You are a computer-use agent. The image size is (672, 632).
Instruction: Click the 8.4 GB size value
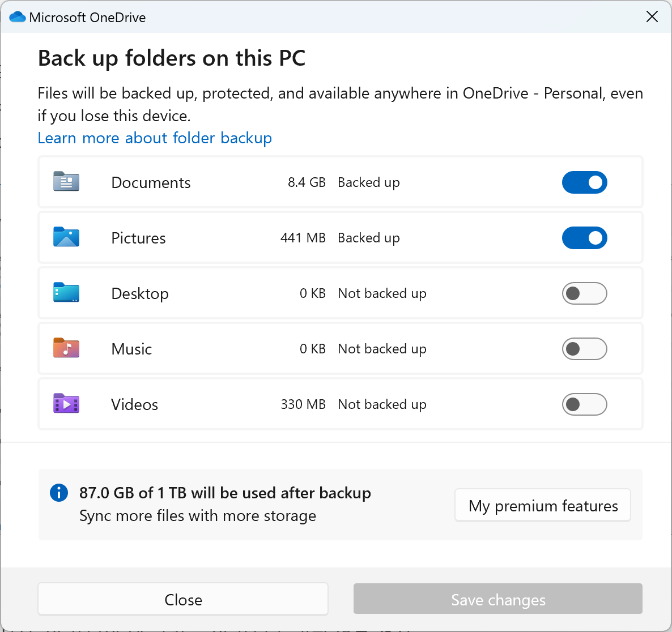[x=307, y=182]
